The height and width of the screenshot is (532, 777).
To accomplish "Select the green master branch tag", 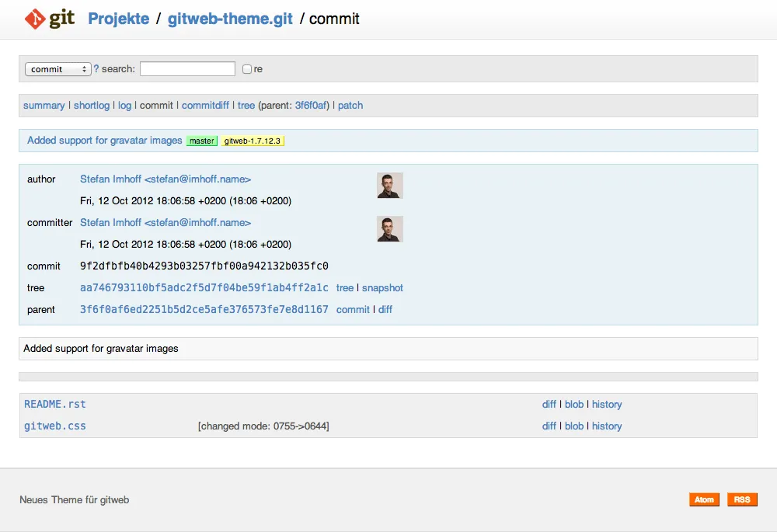I will click(201, 141).
